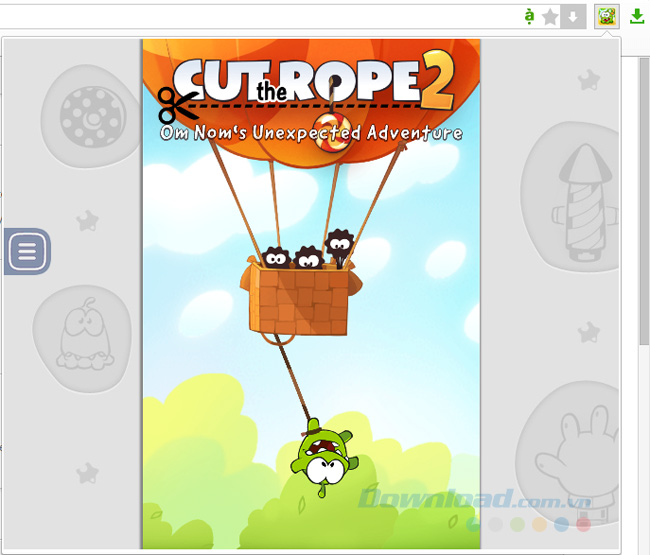Click the vertical scrollbar on the right
The height and width of the screenshot is (555, 650).
tap(644, 201)
